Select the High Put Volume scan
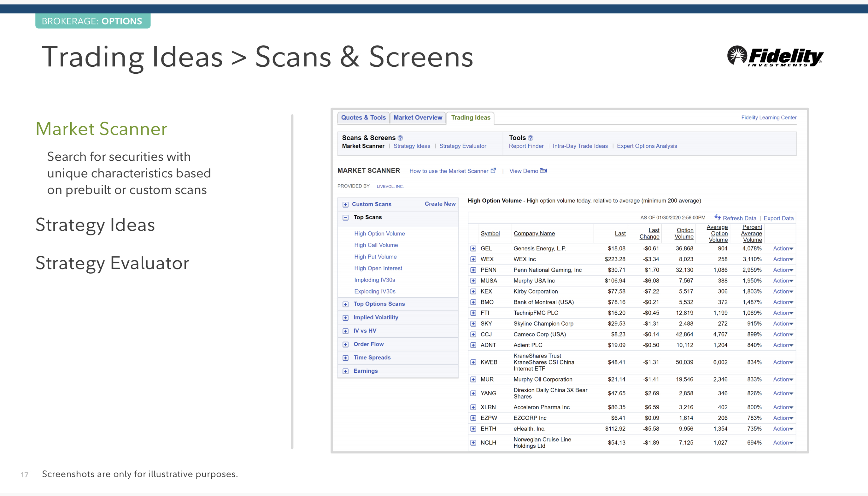Image resolution: width=868 pixels, height=496 pixels. tap(375, 257)
